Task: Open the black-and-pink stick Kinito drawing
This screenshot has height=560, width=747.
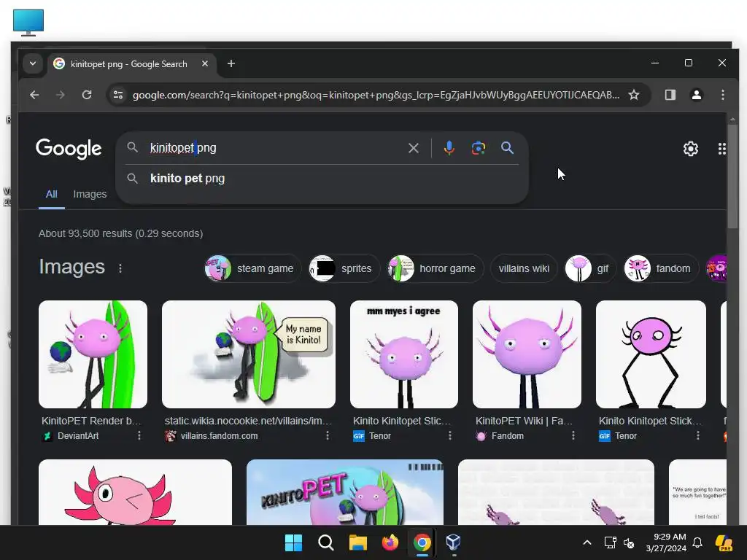Action: point(651,354)
